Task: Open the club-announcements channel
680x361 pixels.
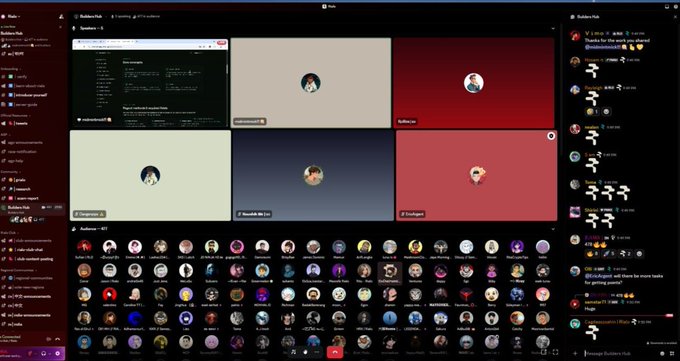Action: pos(33,240)
